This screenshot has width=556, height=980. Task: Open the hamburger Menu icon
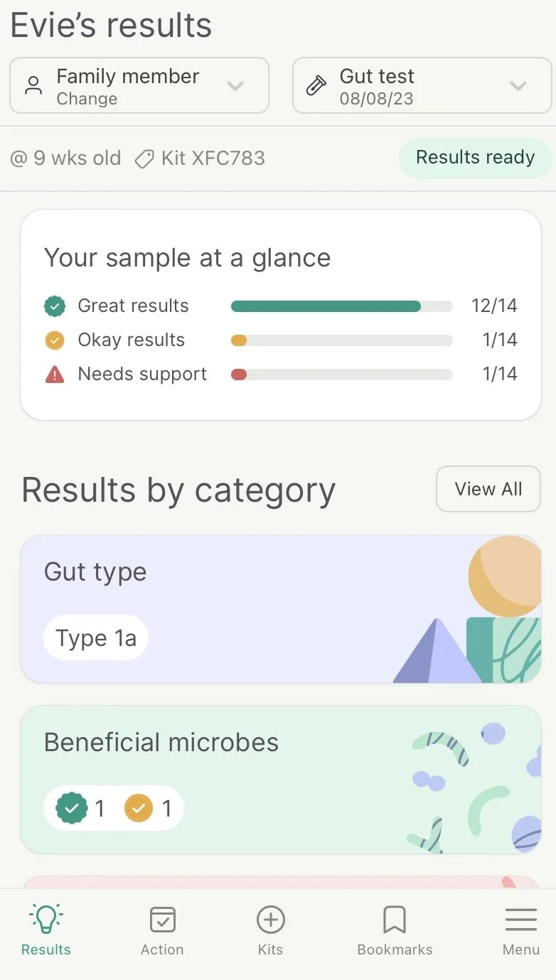(x=521, y=920)
